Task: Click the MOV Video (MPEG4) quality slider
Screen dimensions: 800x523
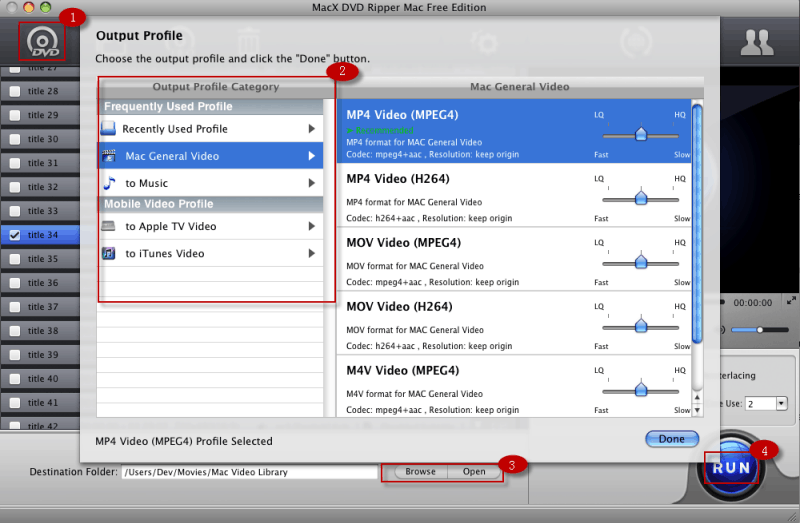Action: point(641,263)
